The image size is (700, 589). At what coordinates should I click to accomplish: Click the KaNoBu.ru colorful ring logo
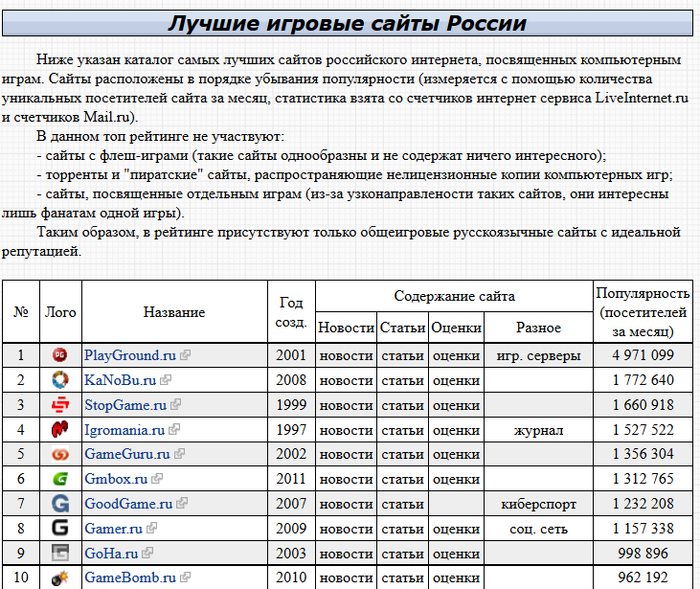[59, 380]
